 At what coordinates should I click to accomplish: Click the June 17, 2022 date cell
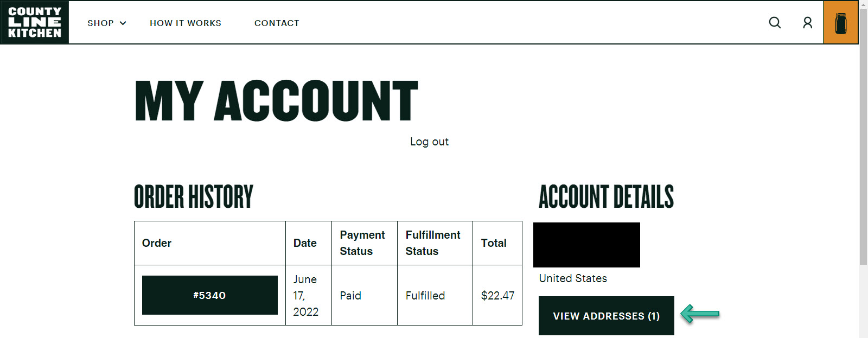click(306, 296)
